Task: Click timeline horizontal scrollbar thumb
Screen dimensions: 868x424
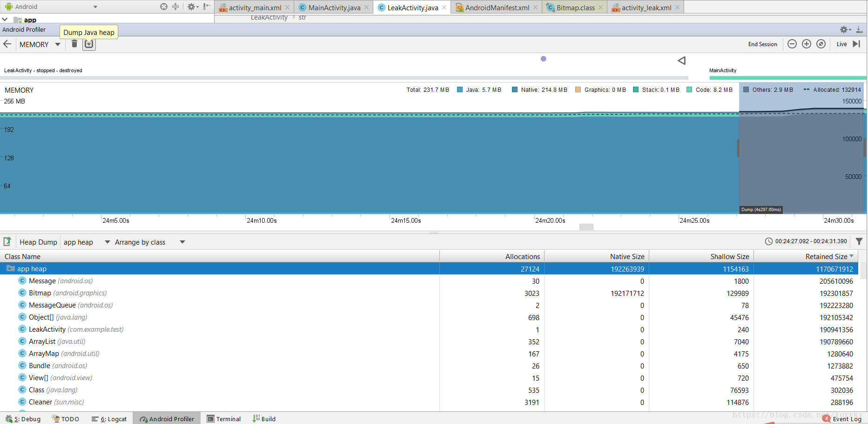Action: pos(586,226)
